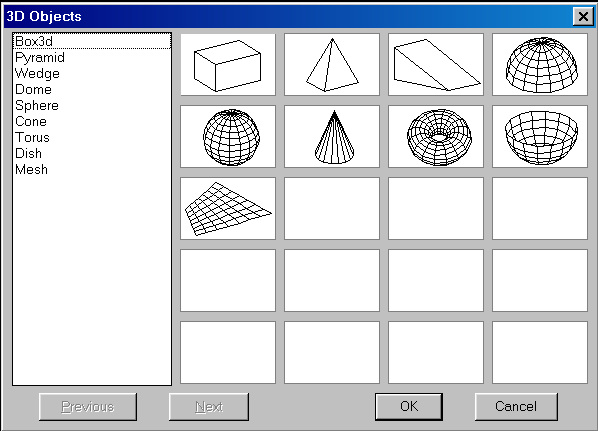This screenshot has width=598, height=431.
Task: Select the 3D box wireframe icon
Action: [228, 64]
